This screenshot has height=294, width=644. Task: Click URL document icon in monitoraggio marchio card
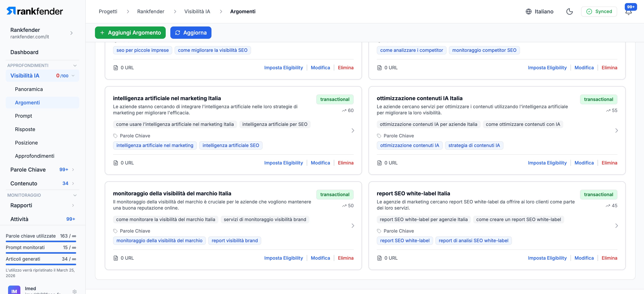(116, 258)
